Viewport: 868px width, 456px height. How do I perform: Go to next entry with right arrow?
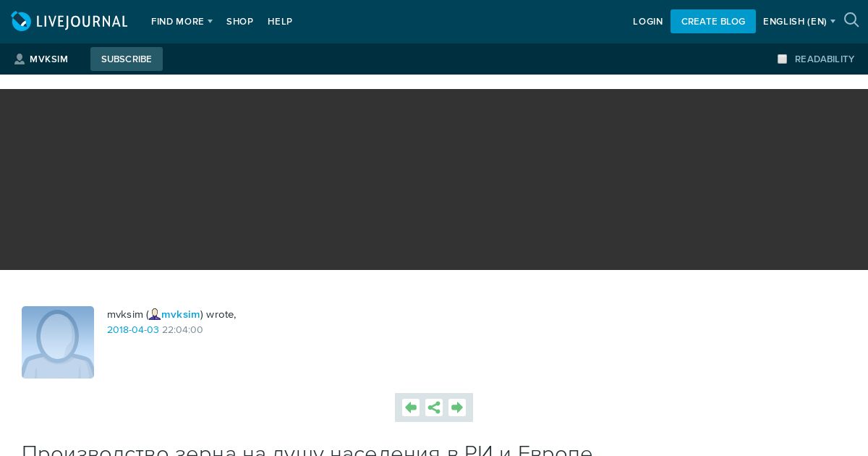(457, 408)
